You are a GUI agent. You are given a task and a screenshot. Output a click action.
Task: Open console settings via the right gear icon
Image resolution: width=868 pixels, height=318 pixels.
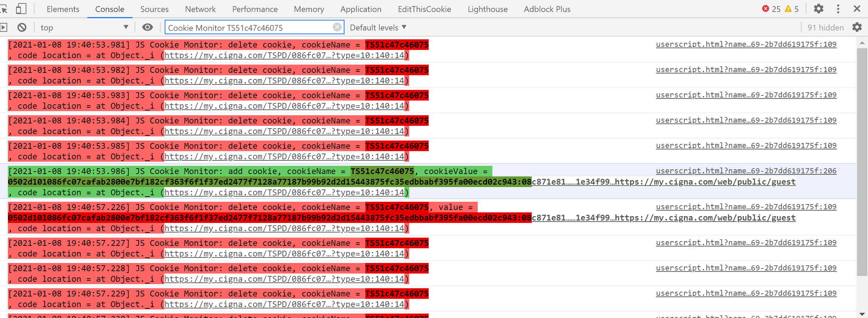point(857,27)
